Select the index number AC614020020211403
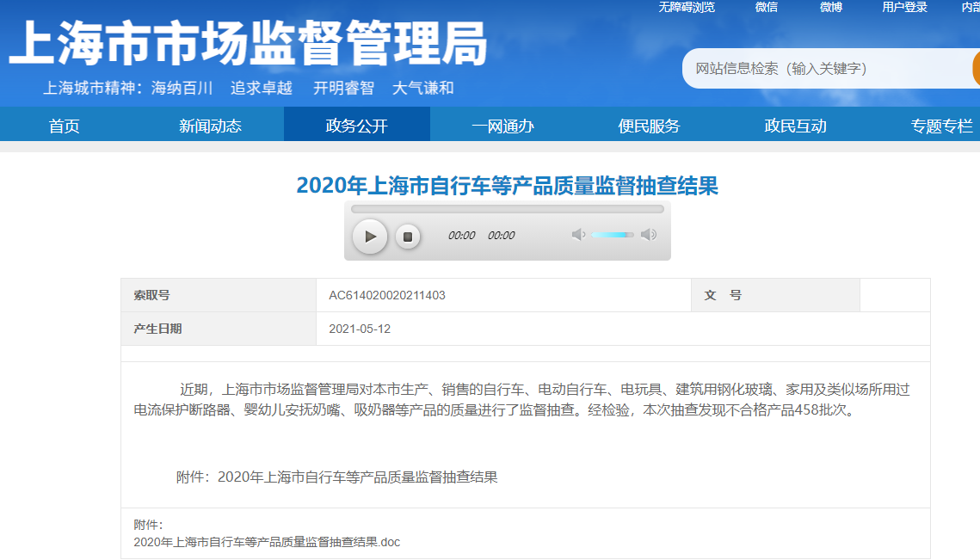 tap(387, 295)
